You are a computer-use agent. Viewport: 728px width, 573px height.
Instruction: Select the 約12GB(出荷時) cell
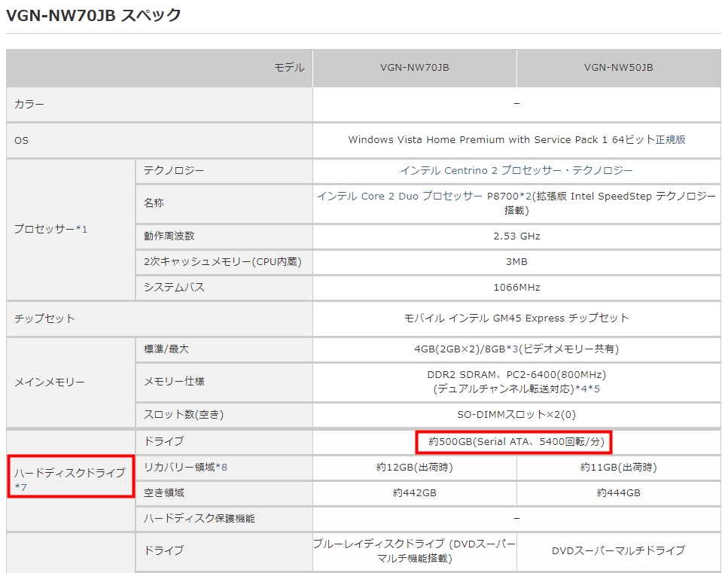click(x=415, y=468)
